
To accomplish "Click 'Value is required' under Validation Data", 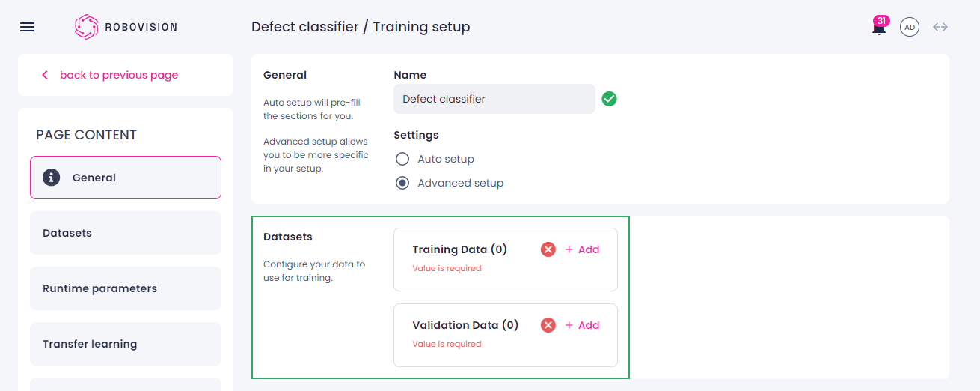I will 447,344.
